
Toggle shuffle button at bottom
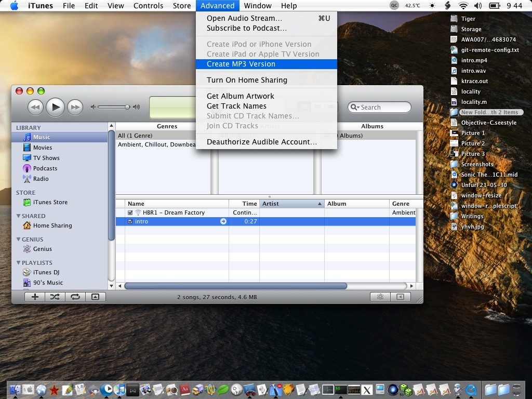55,297
